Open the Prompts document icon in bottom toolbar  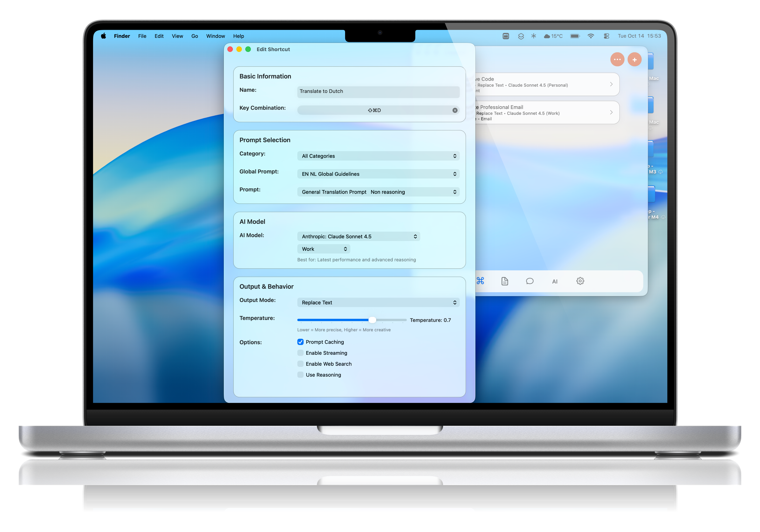click(x=504, y=281)
